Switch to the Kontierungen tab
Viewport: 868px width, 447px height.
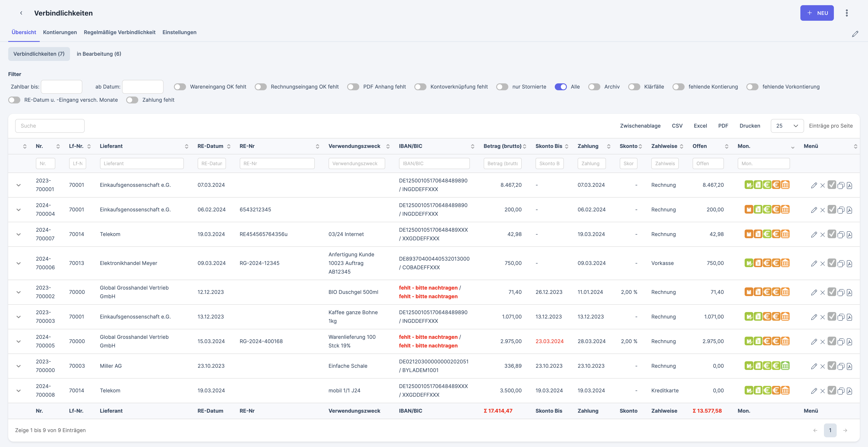point(60,32)
